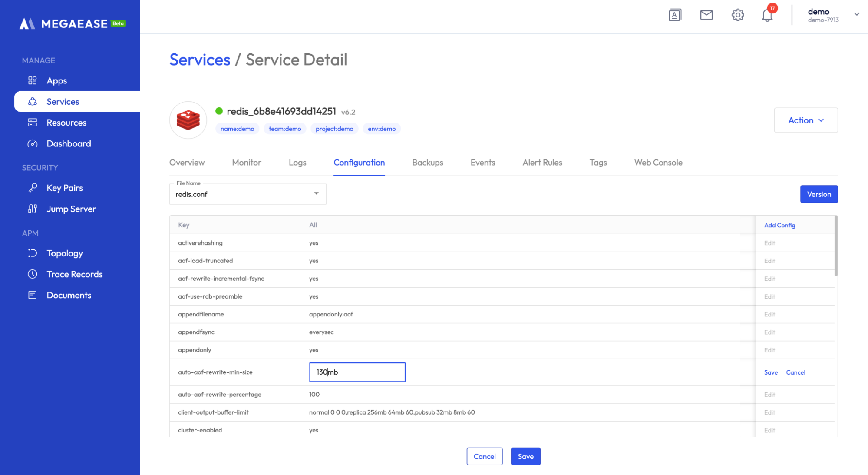This screenshot has width=868, height=475.
Task: Click the everysec value
Action: pyautogui.click(x=321, y=332)
